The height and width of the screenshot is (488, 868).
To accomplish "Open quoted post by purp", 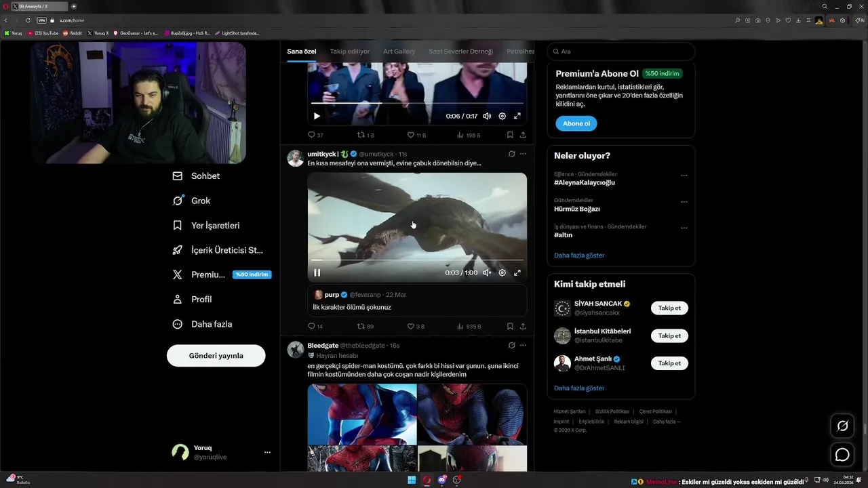I will click(417, 300).
